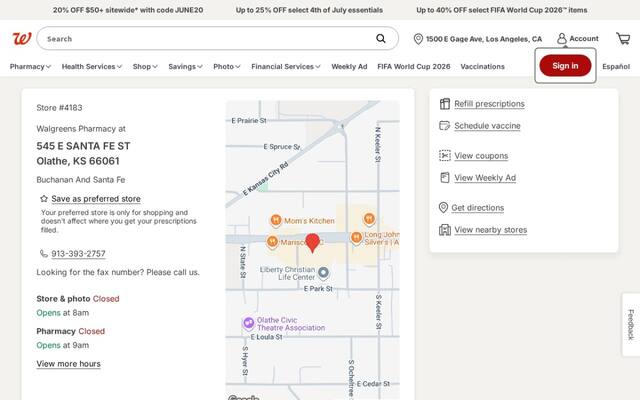640x400 pixels.
Task: Click the Refill prescriptions bottle icon
Action: pos(444,104)
